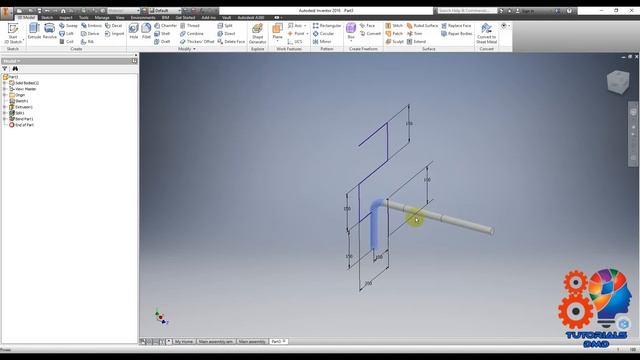Select the Stitch surface tool
The width and height of the screenshot is (640, 360).
(394, 26)
